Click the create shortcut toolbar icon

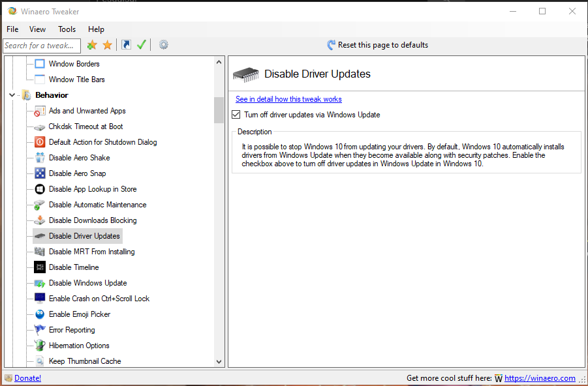[127, 45]
